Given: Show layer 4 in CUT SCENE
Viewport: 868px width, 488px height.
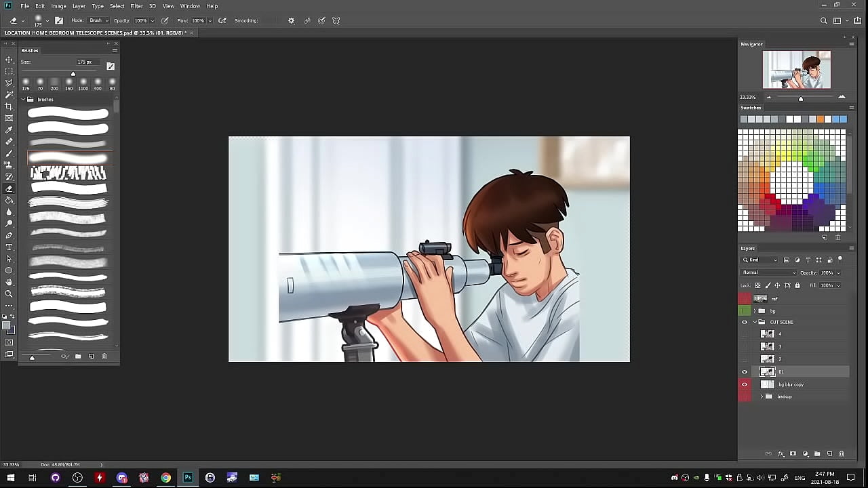Looking at the screenshot, I should 745,334.
